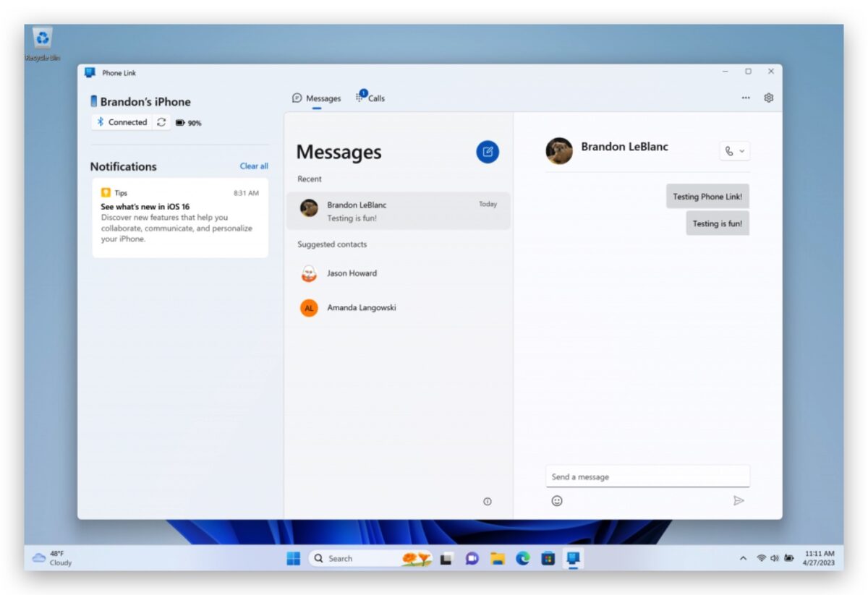Open the Chat app on taskbar
The image size is (868, 595).
point(472,558)
